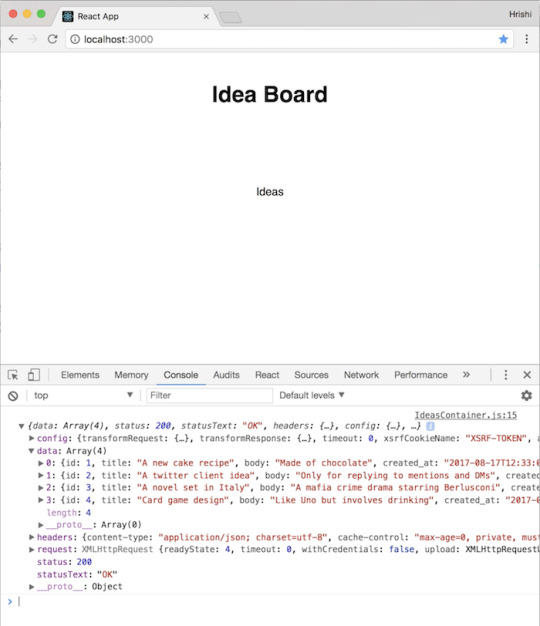Expand the request XMLHttpRequest property

coord(32,549)
